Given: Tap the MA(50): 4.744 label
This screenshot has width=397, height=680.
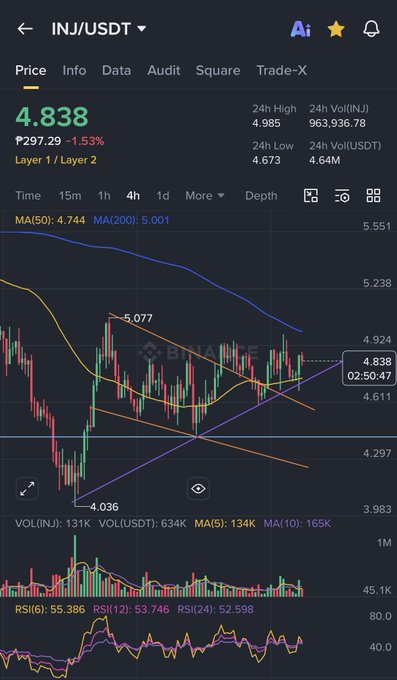Looking at the screenshot, I should click(50, 220).
